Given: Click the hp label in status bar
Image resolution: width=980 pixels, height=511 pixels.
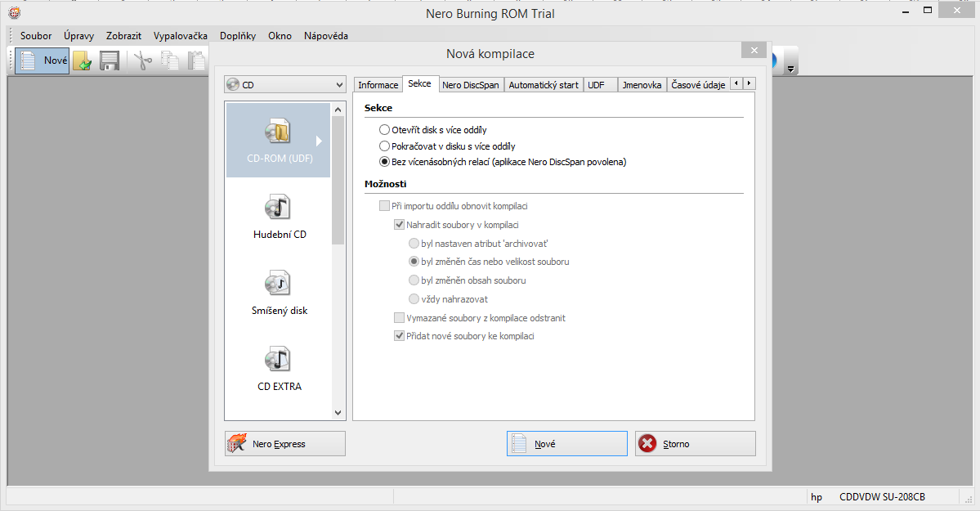Looking at the screenshot, I should pos(817,497).
